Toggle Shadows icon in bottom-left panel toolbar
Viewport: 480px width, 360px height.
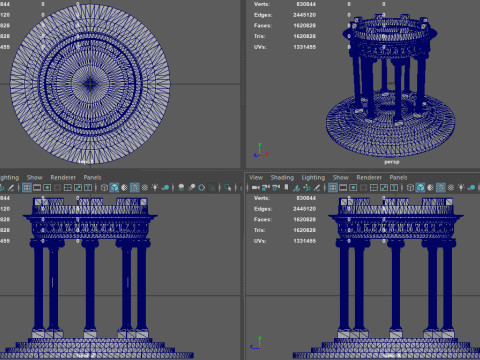point(165,188)
